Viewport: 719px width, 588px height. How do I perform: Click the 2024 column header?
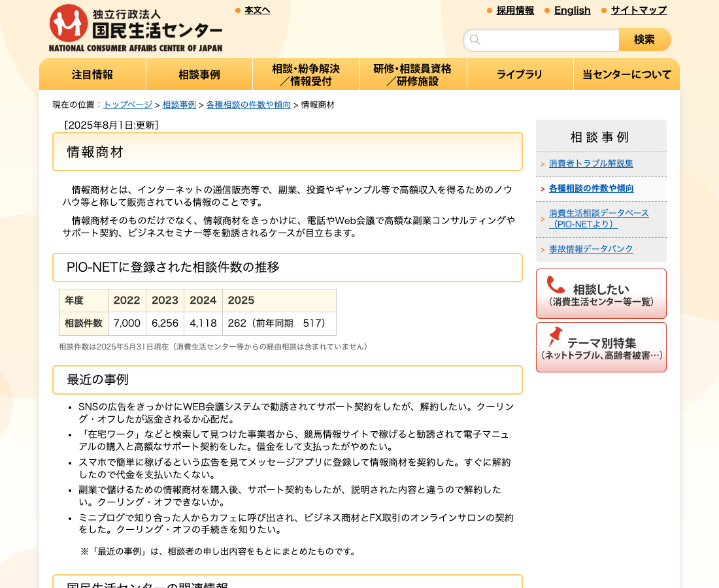pyautogui.click(x=203, y=301)
